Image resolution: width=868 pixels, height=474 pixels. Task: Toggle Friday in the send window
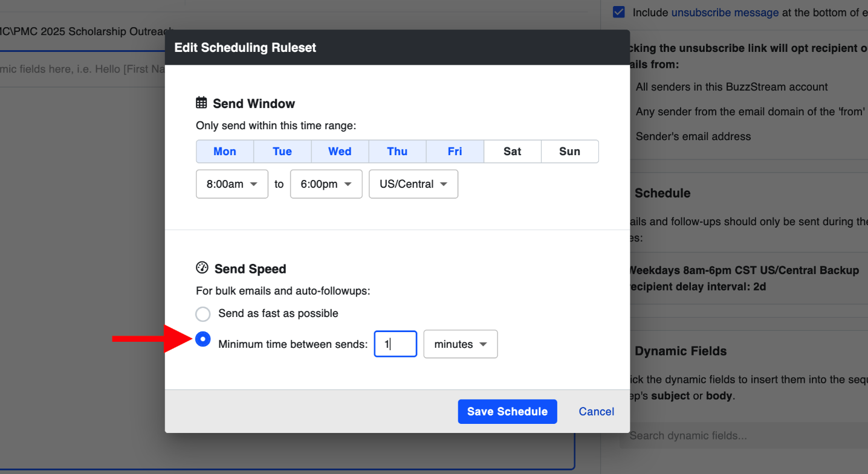455,152
